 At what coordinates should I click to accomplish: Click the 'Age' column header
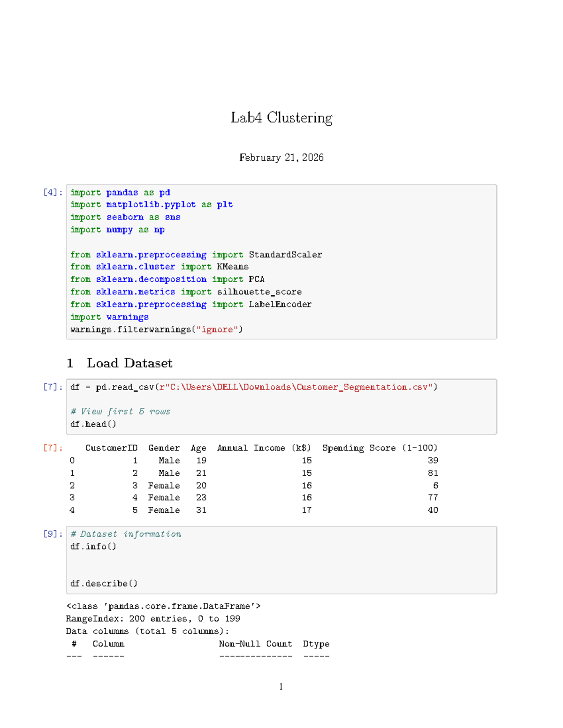(198, 448)
